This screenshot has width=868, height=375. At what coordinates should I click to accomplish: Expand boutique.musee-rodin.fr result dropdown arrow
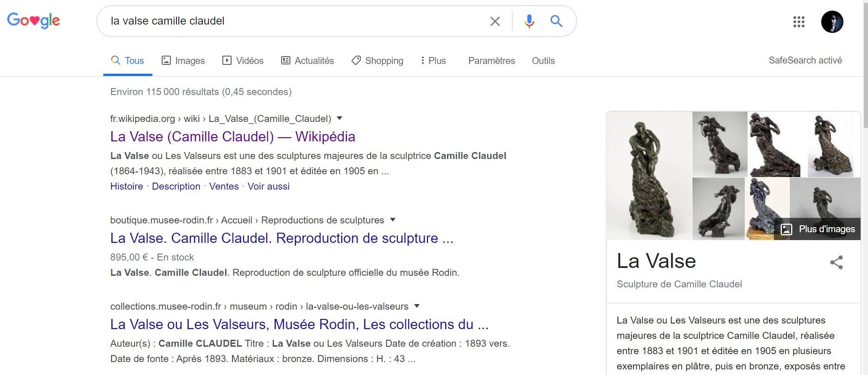pyautogui.click(x=393, y=220)
